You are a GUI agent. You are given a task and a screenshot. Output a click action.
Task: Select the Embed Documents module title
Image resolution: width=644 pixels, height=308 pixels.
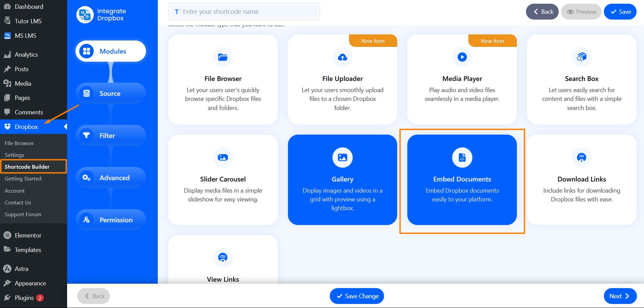462,179
